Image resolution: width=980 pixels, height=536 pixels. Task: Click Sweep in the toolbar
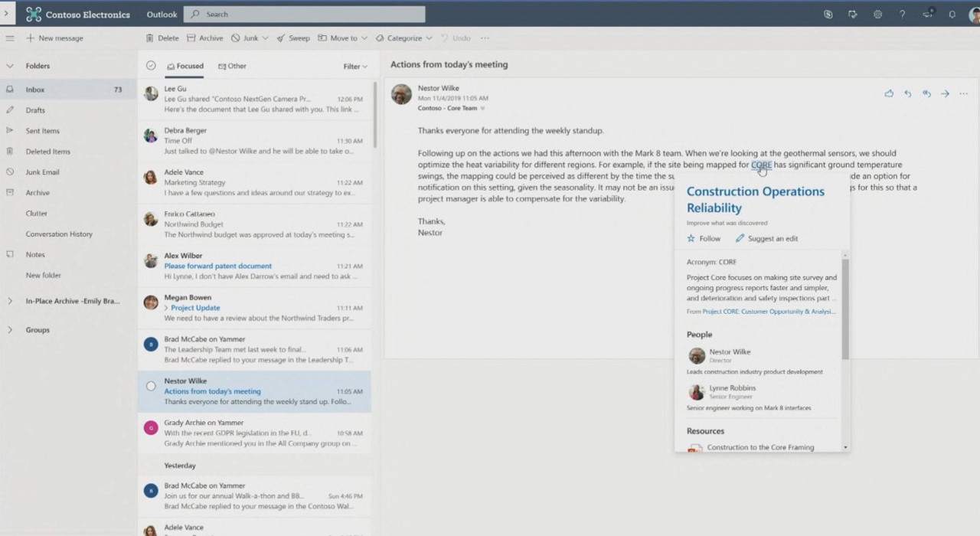(x=293, y=38)
